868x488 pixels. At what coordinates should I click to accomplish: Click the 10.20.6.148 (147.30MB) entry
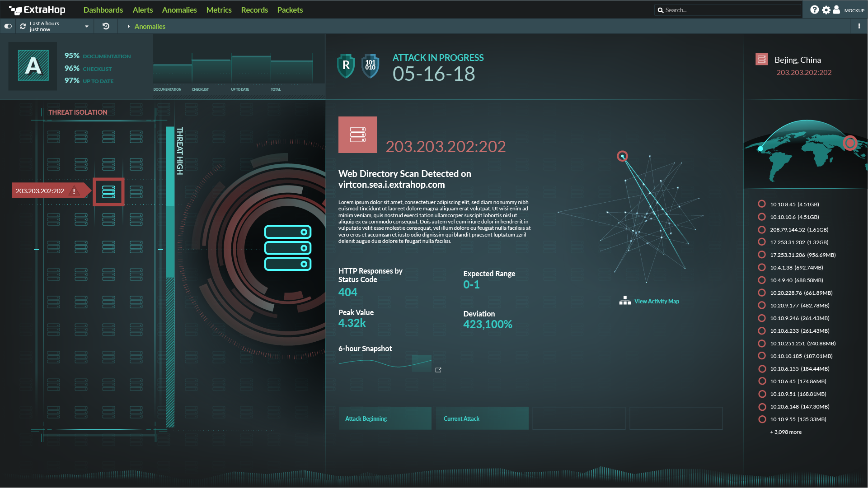(800, 407)
